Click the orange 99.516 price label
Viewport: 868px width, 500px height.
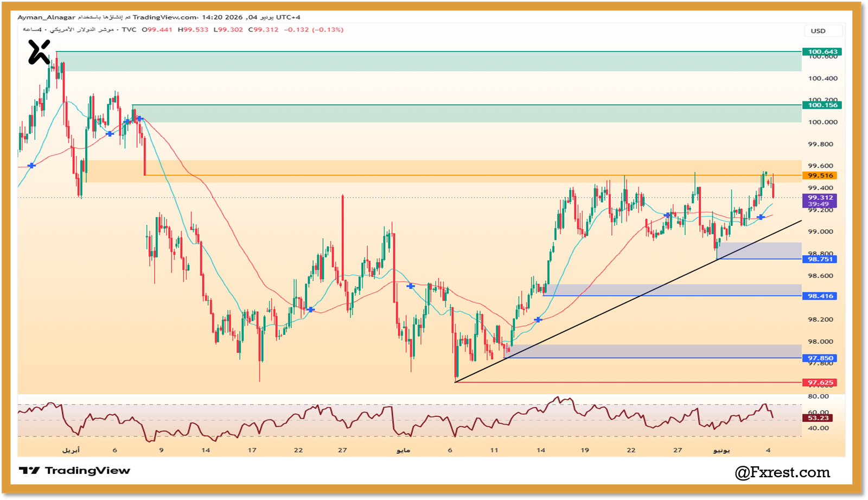point(820,175)
